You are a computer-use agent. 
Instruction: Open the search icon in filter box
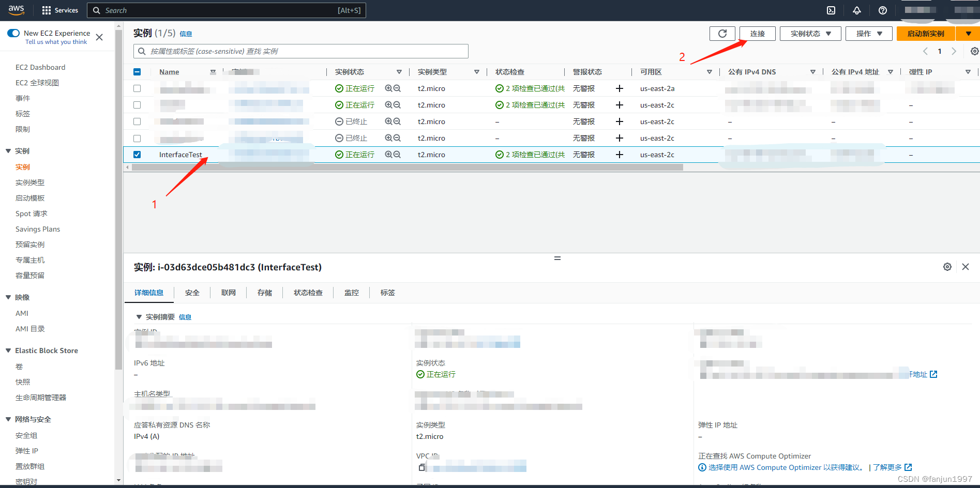click(142, 51)
